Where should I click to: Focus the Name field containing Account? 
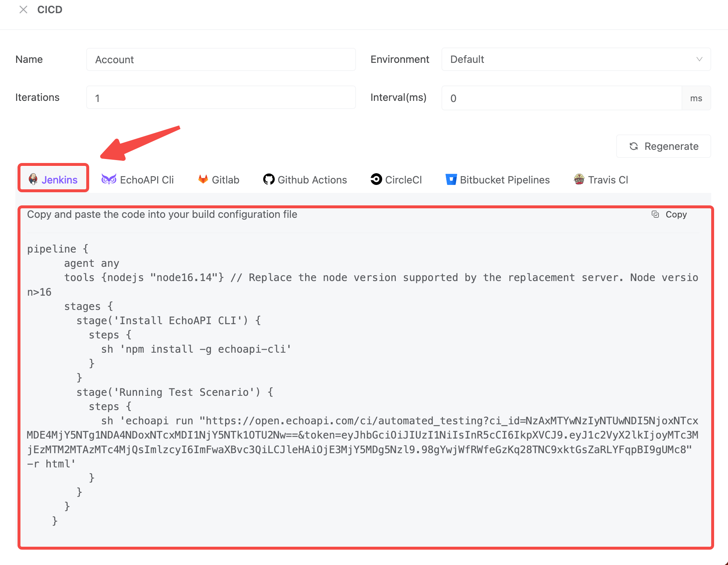221,59
